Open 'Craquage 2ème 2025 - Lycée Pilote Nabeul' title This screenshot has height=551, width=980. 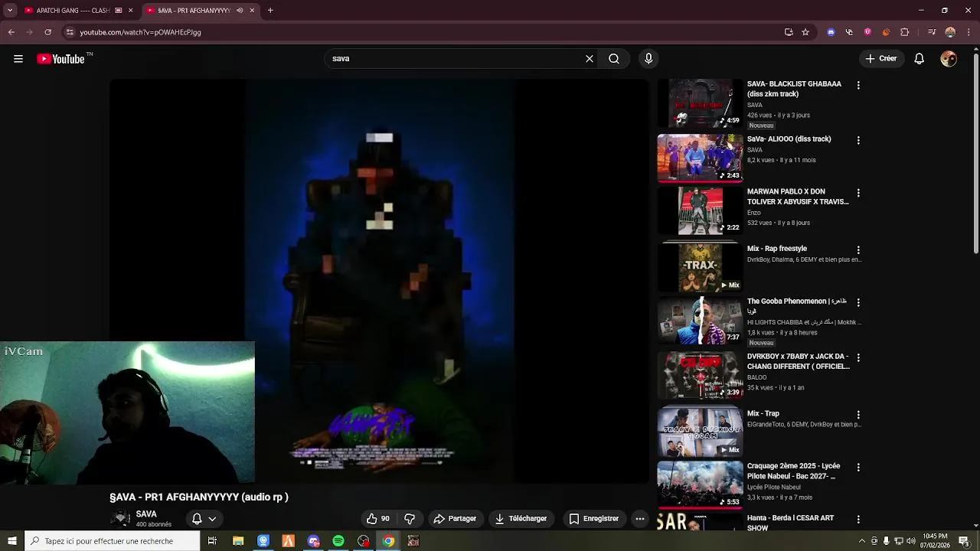(794, 471)
